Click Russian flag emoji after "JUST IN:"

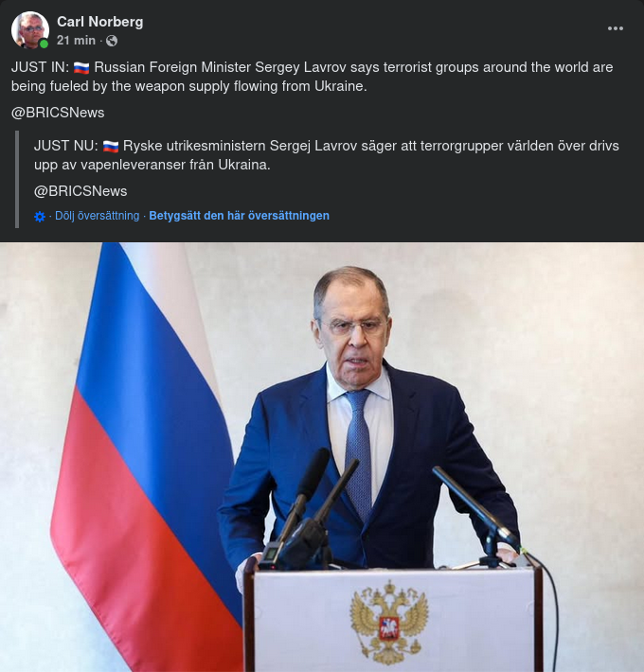tap(81, 68)
